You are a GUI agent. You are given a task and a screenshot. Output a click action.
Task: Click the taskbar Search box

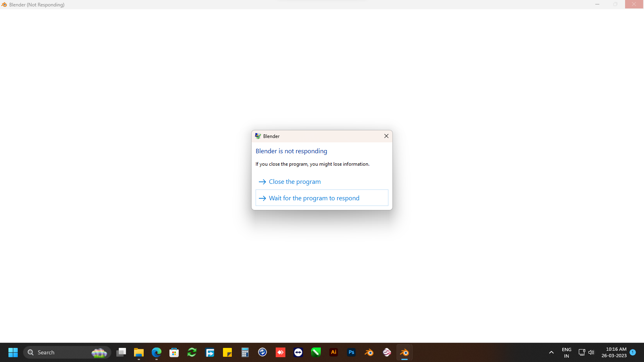pyautogui.click(x=67, y=352)
